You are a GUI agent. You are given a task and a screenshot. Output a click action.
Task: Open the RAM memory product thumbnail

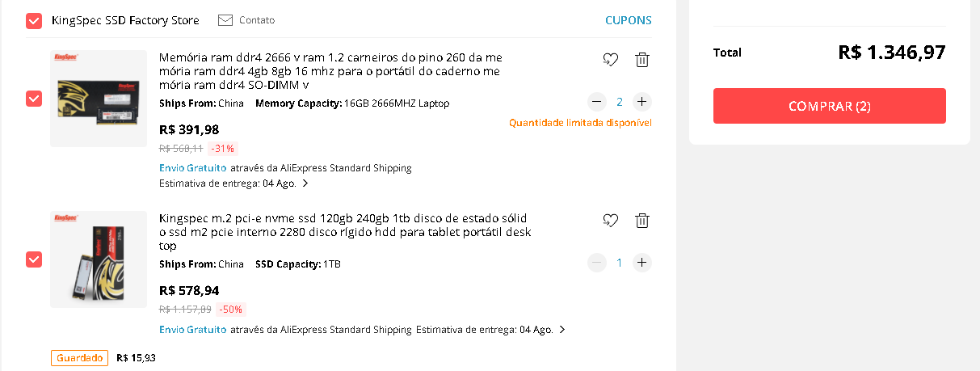click(99, 99)
